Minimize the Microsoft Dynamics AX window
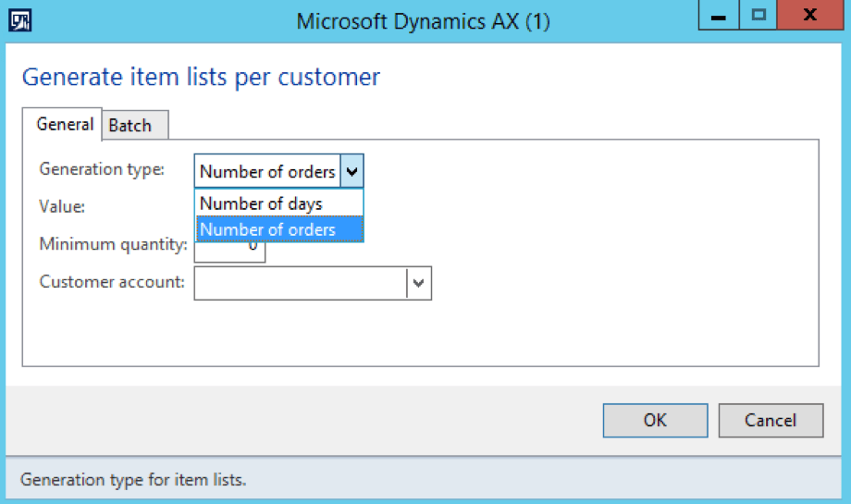The width and height of the screenshot is (851, 504). tap(718, 16)
